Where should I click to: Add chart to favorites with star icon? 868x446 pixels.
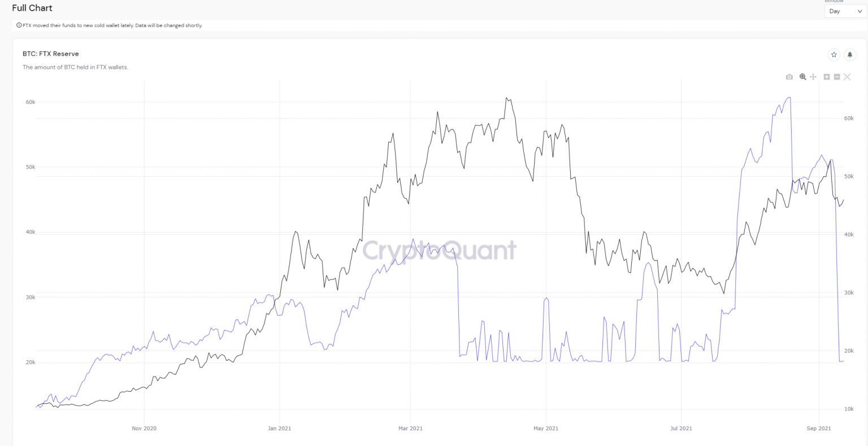coord(834,55)
